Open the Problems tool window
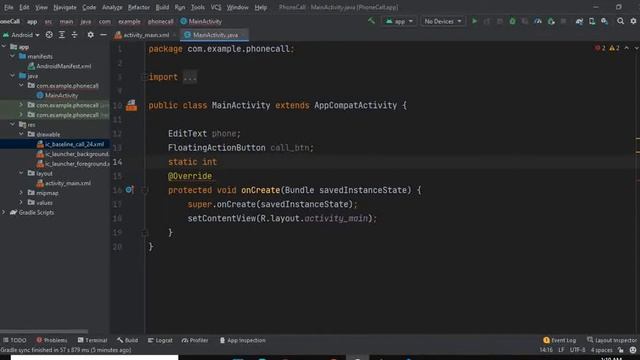 tap(51, 340)
